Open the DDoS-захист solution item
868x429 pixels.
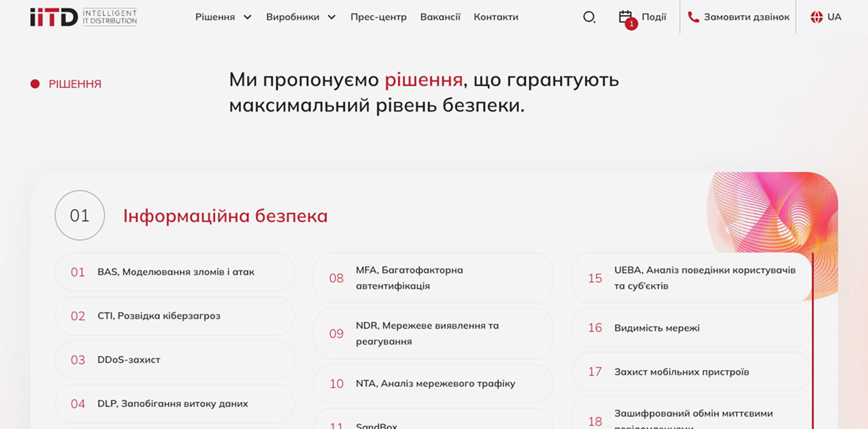point(175,360)
